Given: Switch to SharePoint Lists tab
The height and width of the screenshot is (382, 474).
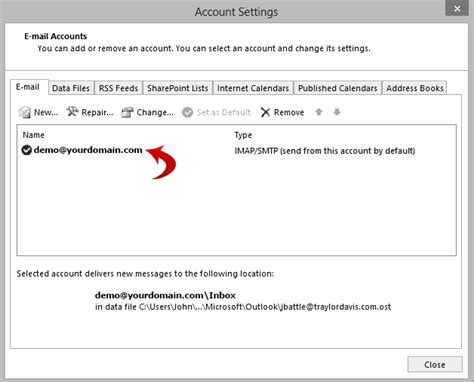Looking at the screenshot, I should pos(178,88).
